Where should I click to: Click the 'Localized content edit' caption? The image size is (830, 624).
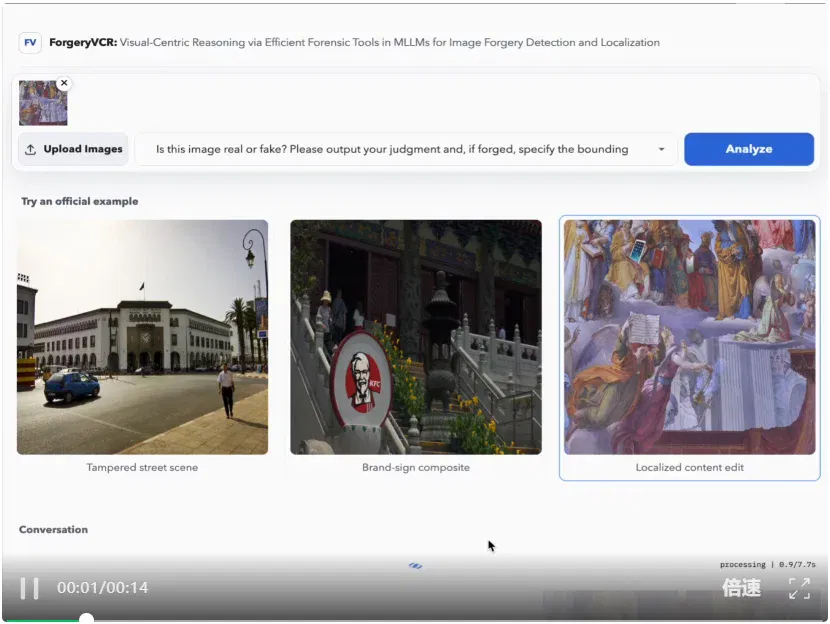[x=689, y=467]
